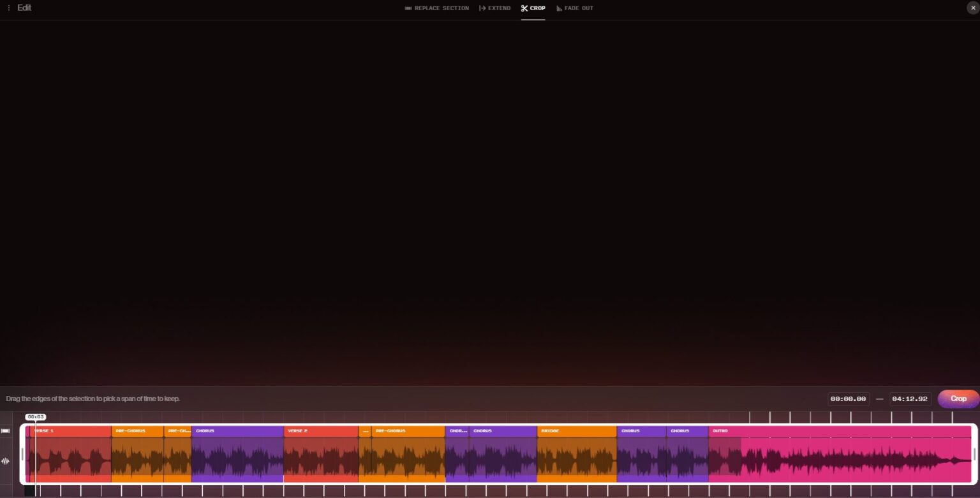Click the crop start time field 00:00.00

click(848, 399)
